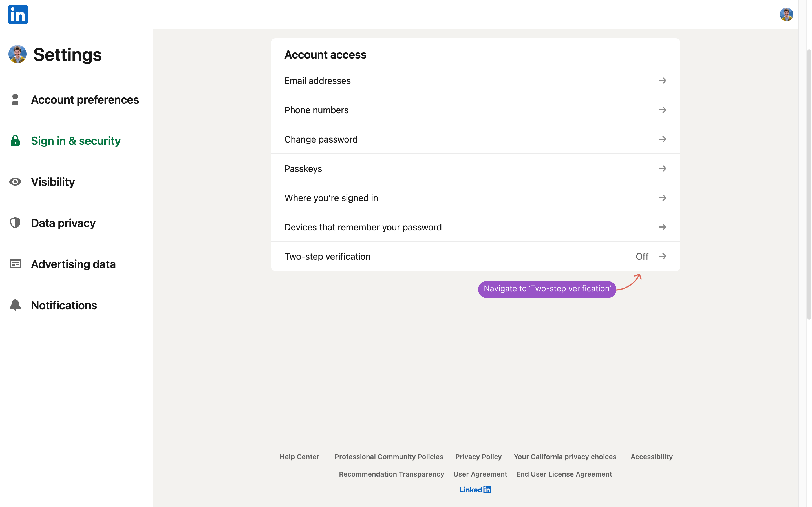This screenshot has width=812, height=507.
Task: Open your profile avatar menu top right
Action: click(x=787, y=14)
